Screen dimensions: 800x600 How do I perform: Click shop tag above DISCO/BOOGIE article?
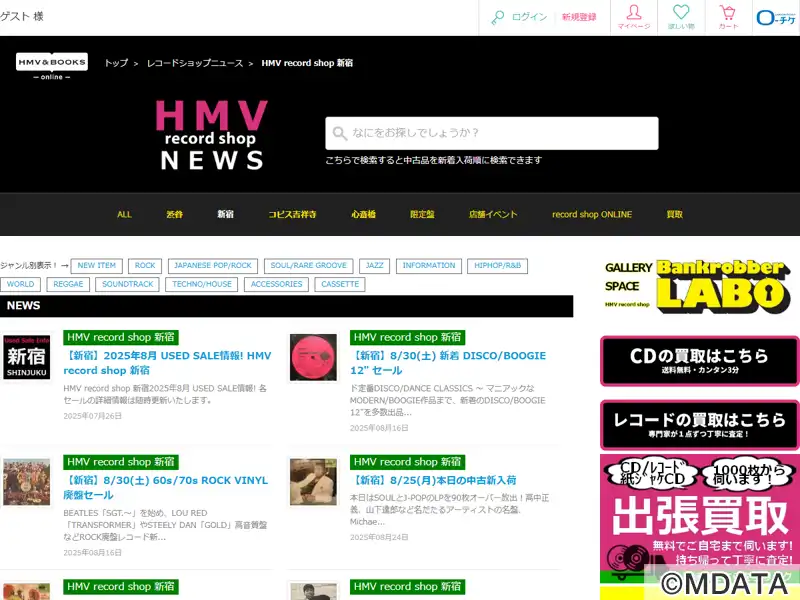point(408,337)
